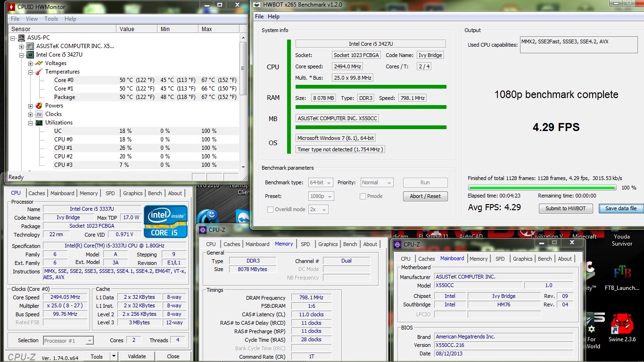The width and height of the screenshot is (644, 362).
Task: Expand the ASUSTeK COMPUTER INC. node
Action: coord(22,46)
